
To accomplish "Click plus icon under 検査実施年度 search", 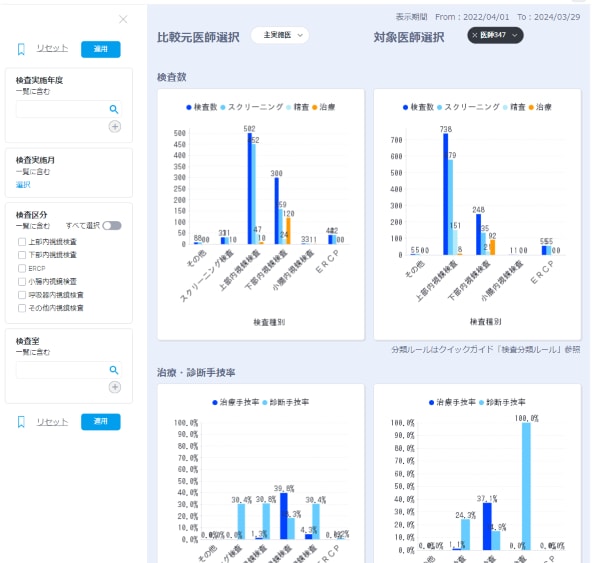I will coord(115,126).
